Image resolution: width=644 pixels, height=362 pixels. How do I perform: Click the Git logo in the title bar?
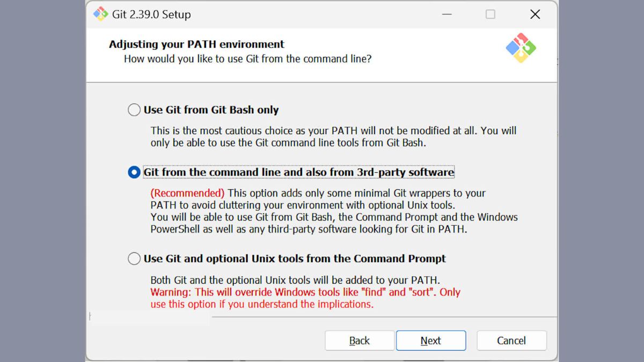point(100,14)
